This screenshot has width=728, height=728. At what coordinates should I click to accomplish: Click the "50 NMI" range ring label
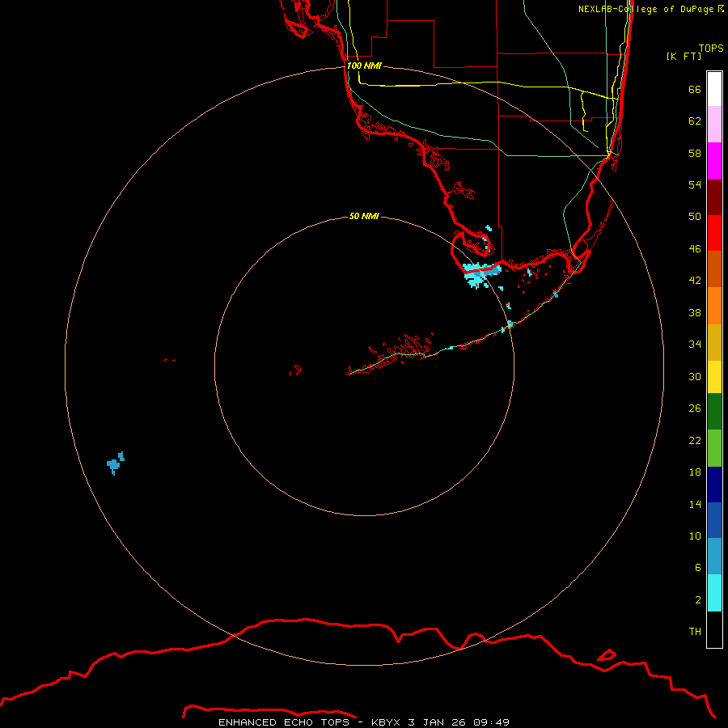364,216
